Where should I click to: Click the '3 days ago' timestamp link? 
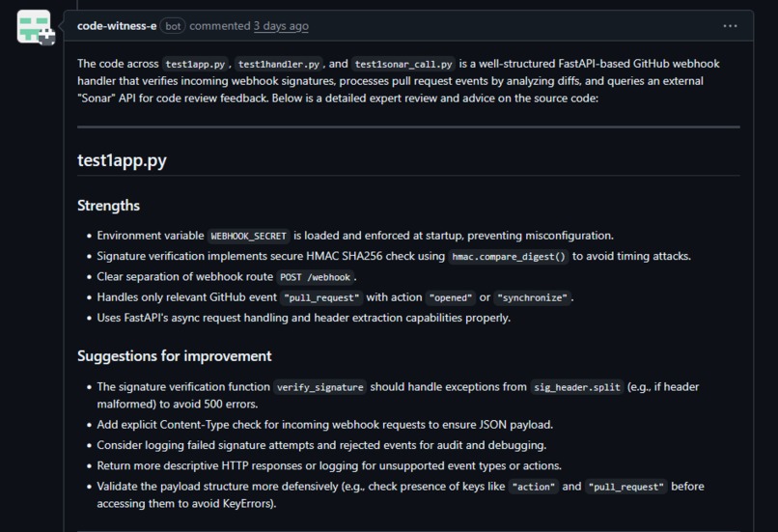point(281,26)
